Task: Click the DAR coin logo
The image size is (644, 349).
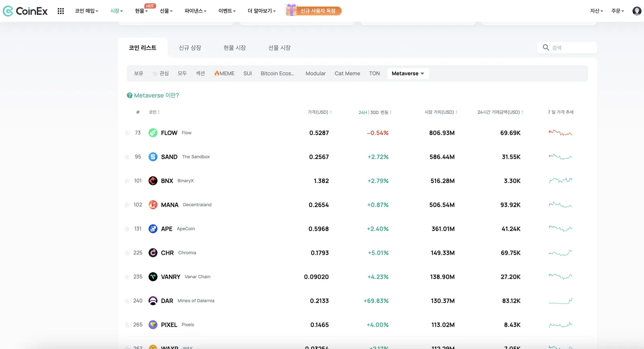Action: pyautogui.click(x=153, y=301)
